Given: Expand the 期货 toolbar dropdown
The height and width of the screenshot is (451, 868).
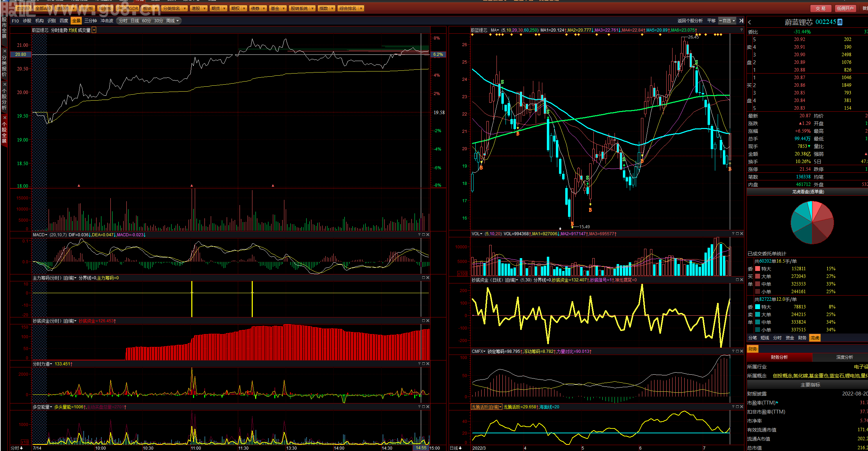Looking at the screenshot, I should [224, 8].
